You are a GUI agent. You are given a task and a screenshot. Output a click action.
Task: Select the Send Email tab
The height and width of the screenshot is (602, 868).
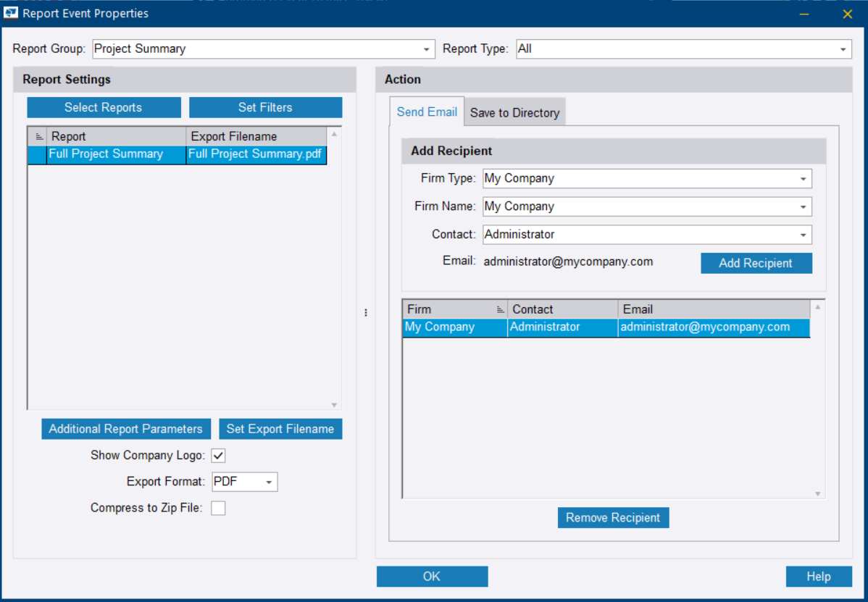click(427, 112)
